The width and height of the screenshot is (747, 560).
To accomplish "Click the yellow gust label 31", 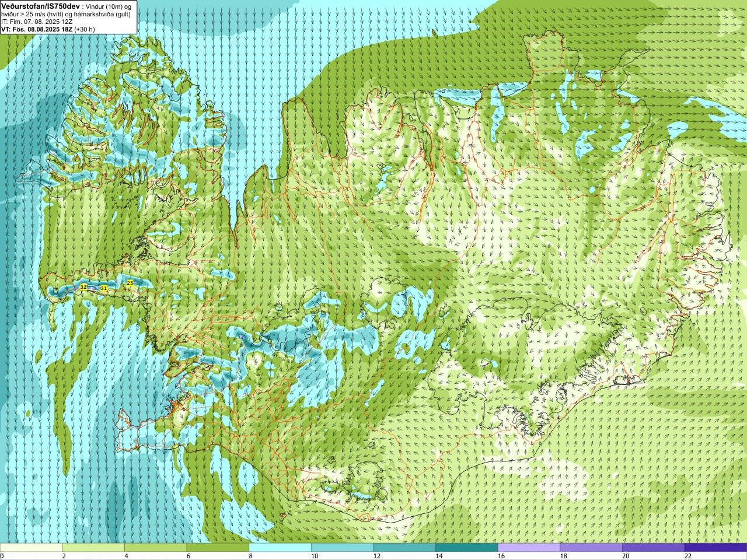I will (103, 288).
